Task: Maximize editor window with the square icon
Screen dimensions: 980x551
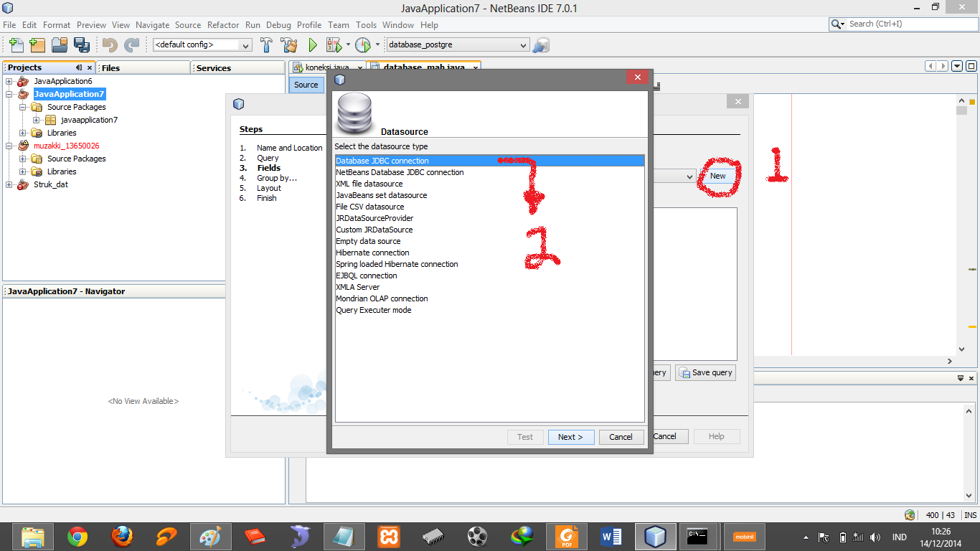Action: point(971,66)
